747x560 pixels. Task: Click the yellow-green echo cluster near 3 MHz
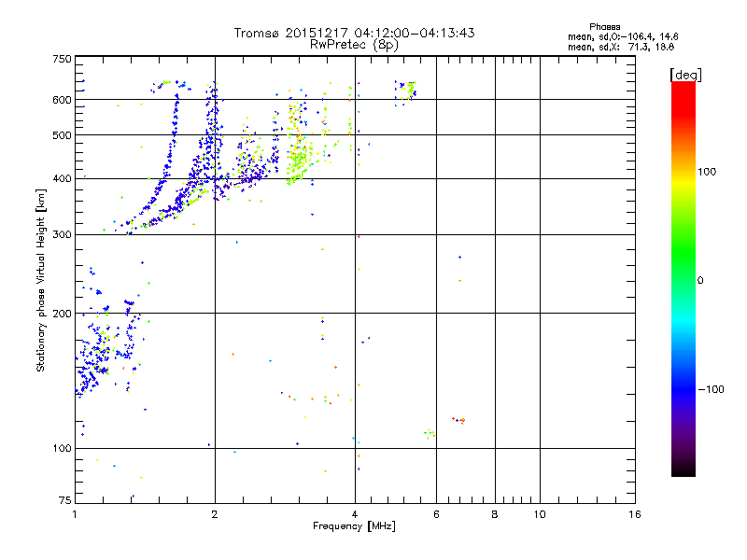(x=299, y=161)
